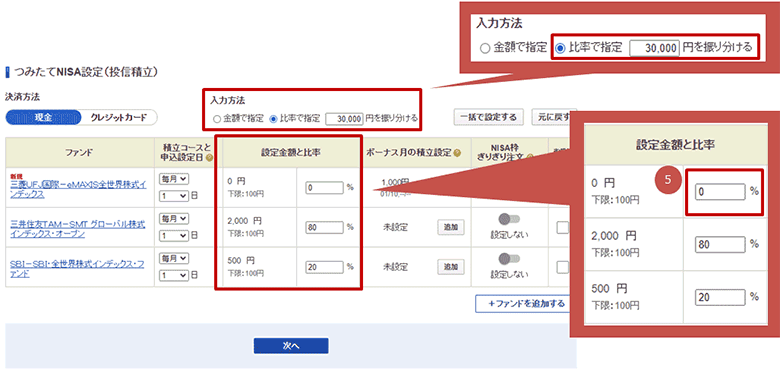Select 比率で指定 radio in the enlarged callout

[561, 48]
